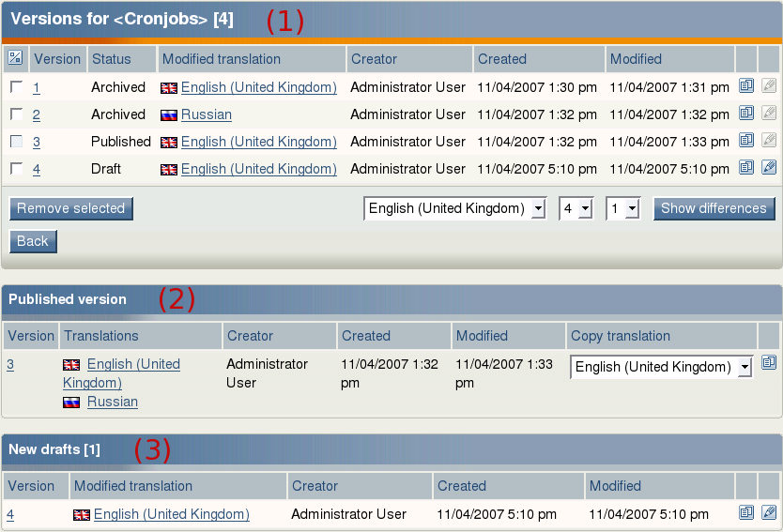Open version 4 link in New drafts panel
This screenshot has width=783, height=532.
click(10, 514)
